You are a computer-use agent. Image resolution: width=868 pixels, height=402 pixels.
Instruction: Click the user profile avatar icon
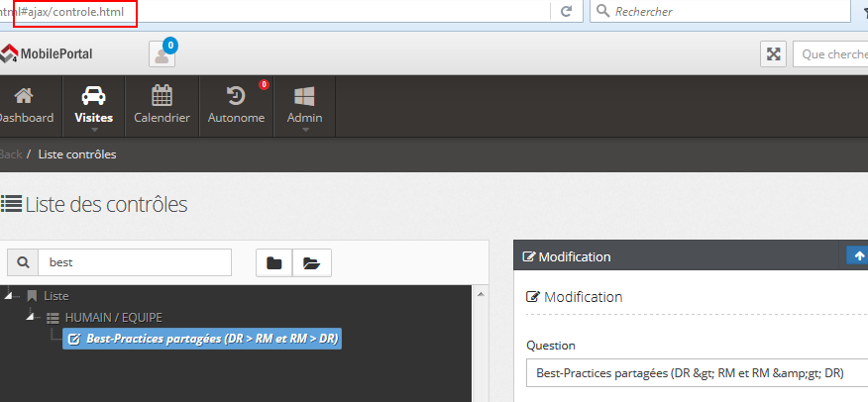(162, 54)
